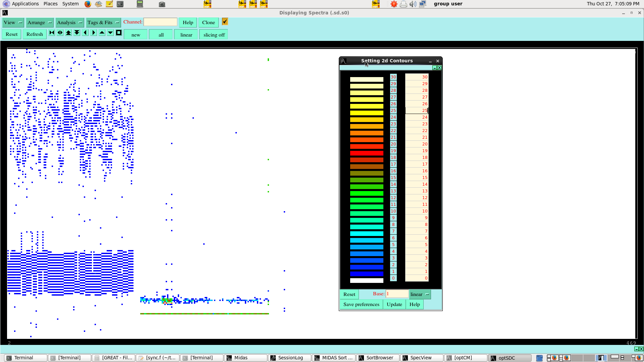Open the Places menu

(x=50, y=4)
